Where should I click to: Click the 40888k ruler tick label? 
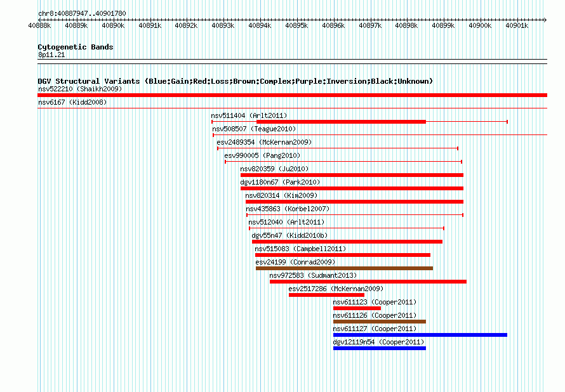pyautogui.click(x=39, y=25)
